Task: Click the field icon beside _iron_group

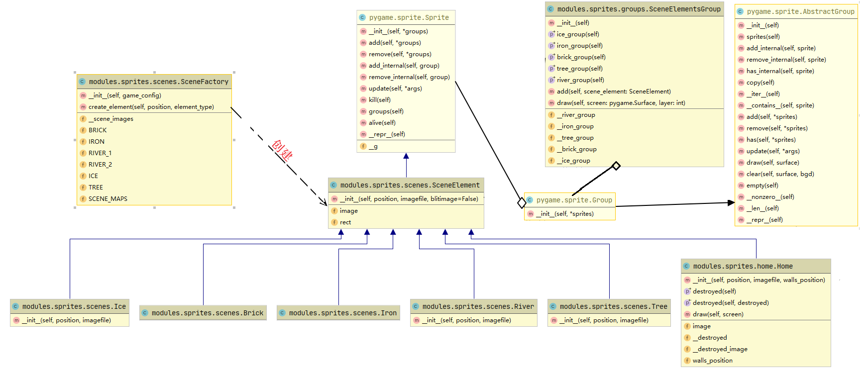Action: [551, 126]
